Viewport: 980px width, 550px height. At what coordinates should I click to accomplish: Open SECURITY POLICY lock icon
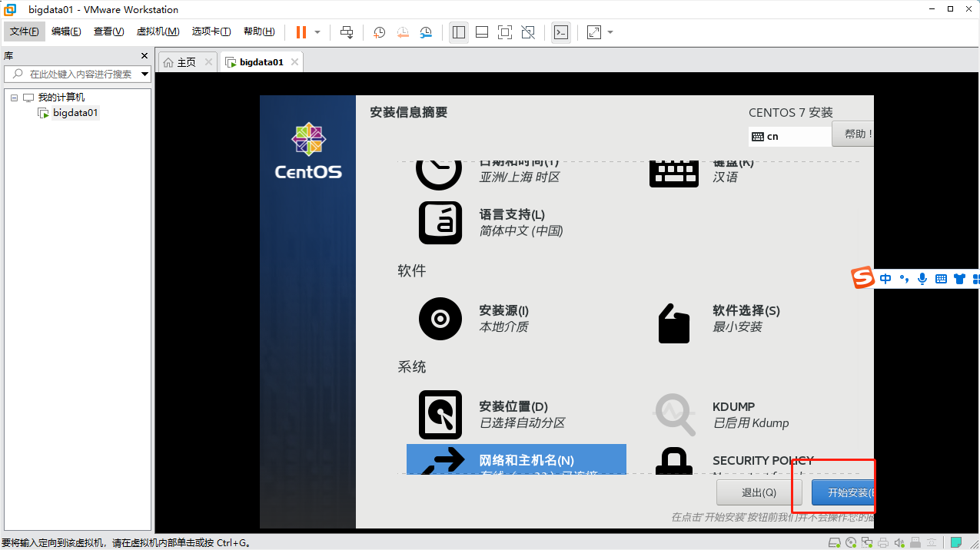[674, 461]
